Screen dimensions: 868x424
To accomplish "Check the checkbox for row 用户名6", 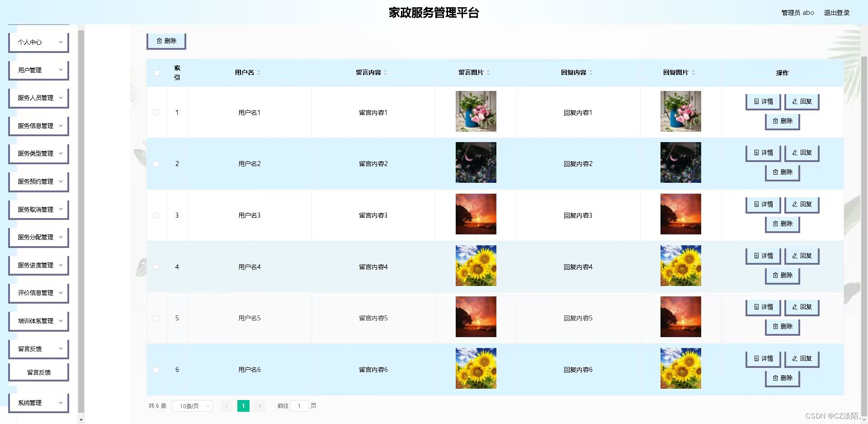I will (156, 370).
